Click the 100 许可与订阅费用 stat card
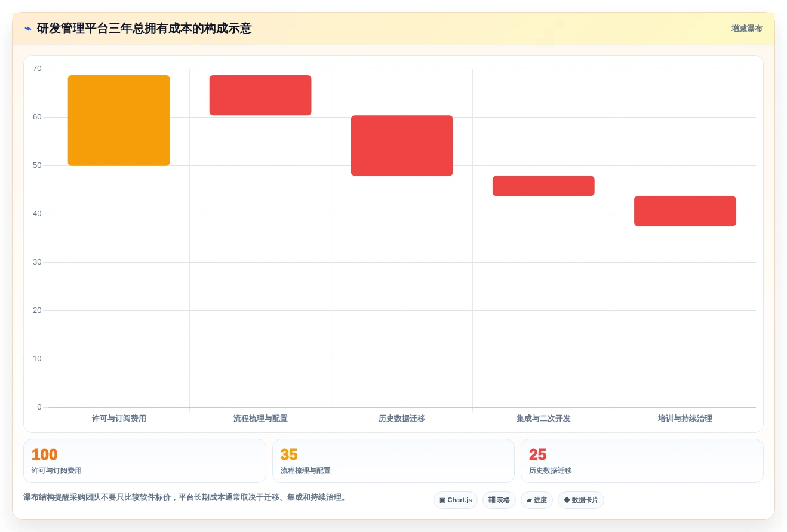Viewport: 787px width, 532px height. pyautogui.click(x=145, y=461)
